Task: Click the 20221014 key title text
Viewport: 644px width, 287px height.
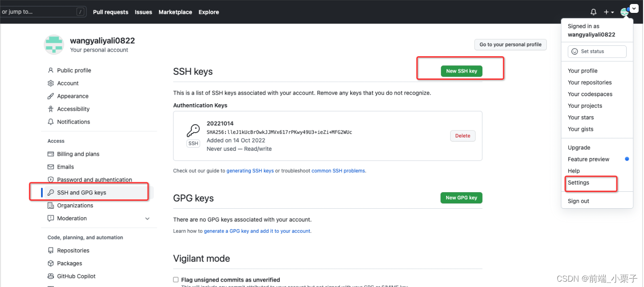Action: (220, 123)
